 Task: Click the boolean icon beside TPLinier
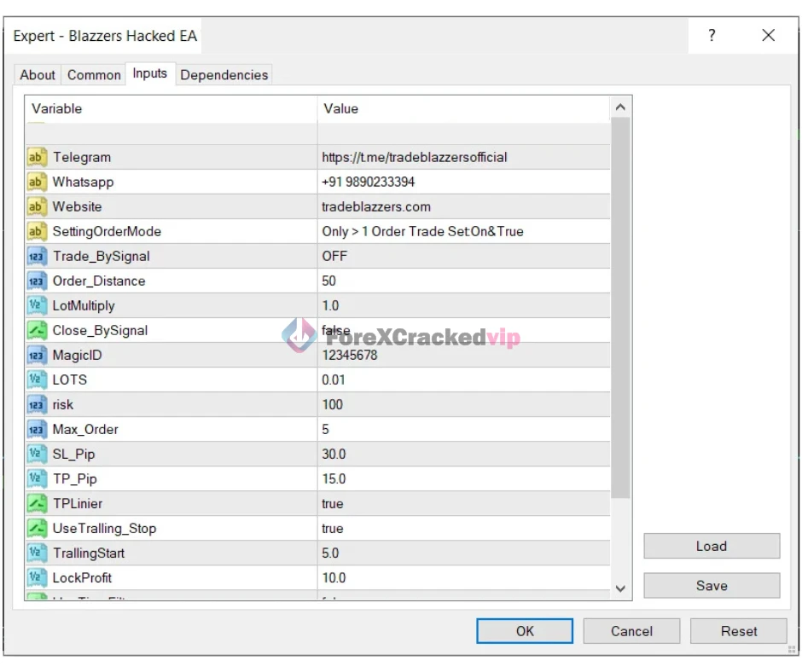coord(37,503)
